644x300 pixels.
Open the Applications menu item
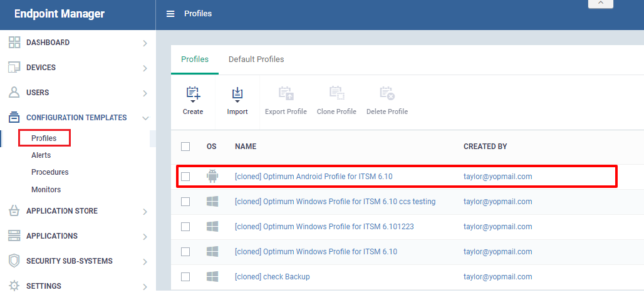point(52,236)
